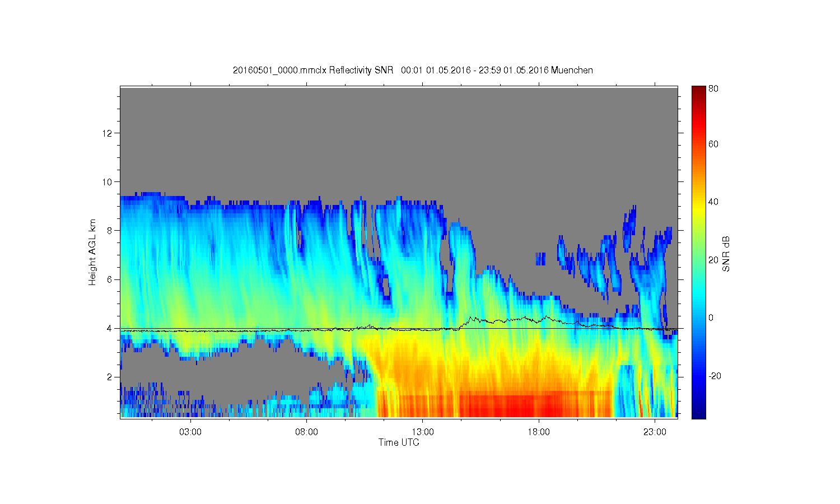This screenshot has height=504, width=840.
Task: Click the 23:00 time tick label
Action: (x=655, y=432)
